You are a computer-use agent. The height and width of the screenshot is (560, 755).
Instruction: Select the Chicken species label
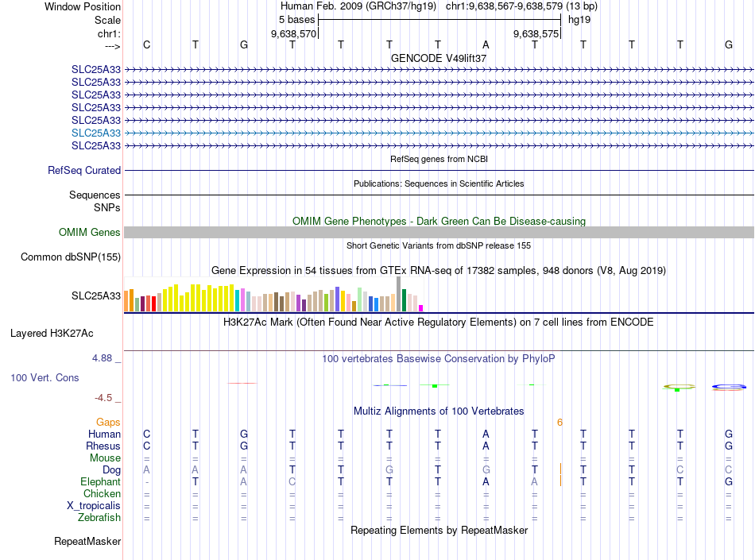point(102,494)
